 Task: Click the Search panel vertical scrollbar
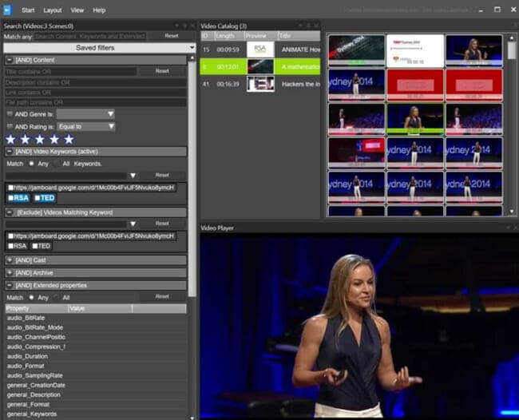pyautogui.click(x=192, y=179)
